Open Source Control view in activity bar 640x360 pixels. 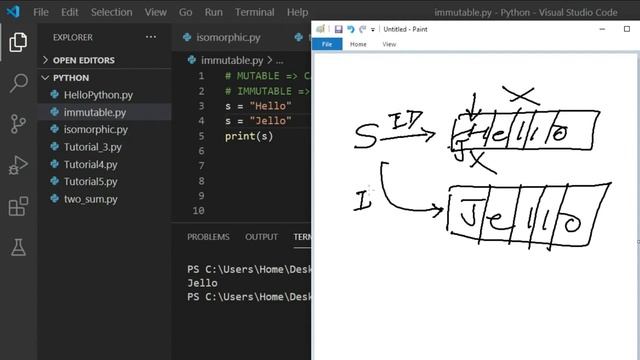pyautogui.click(x=18, y=124)
